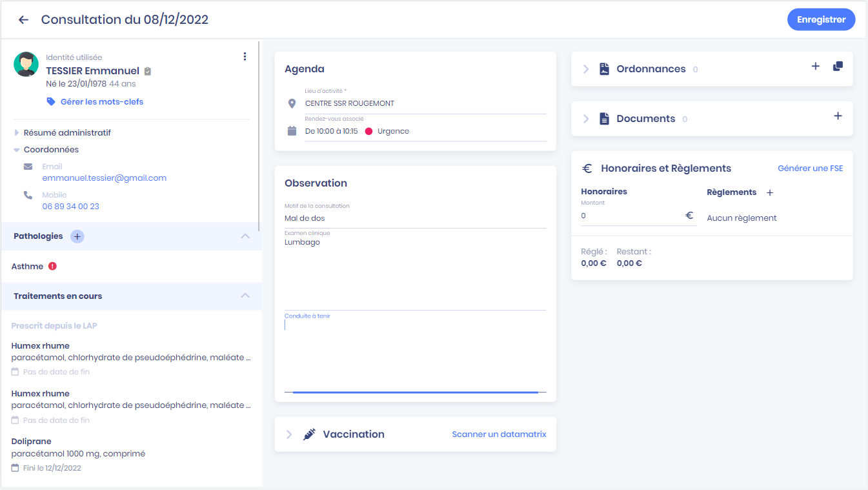Click the back arrow next to Consultation title
This screenshot has height=490, width=868.
coord(24,20)
